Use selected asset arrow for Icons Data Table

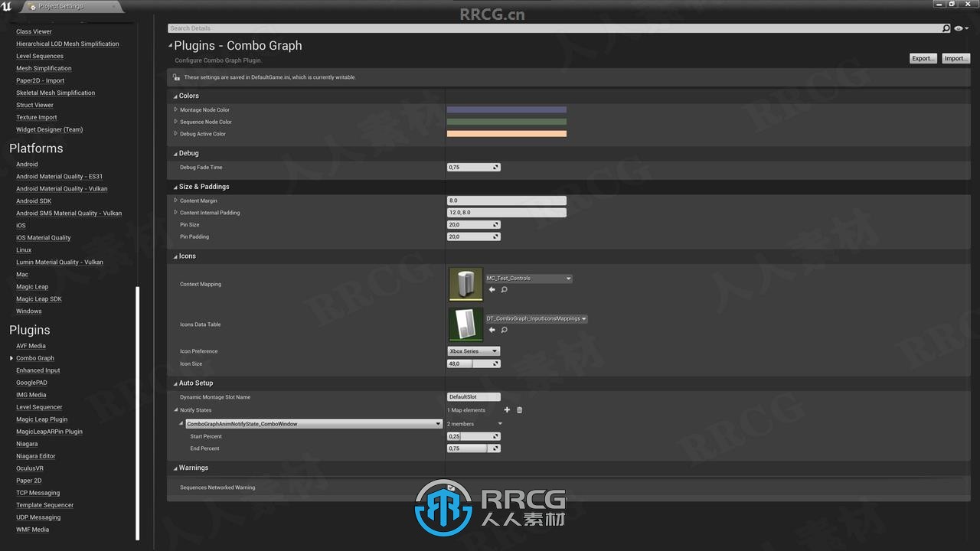[492, 330]
